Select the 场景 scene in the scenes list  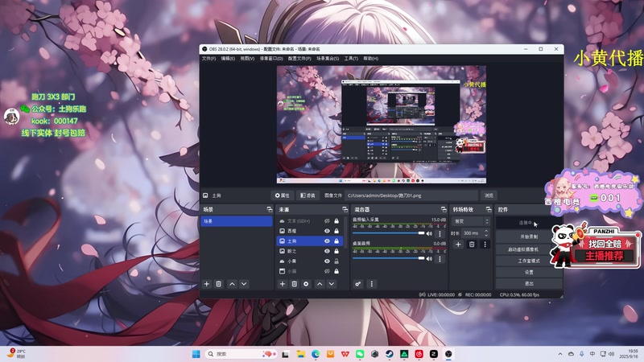pyautogui.click(x=236, y=221)
